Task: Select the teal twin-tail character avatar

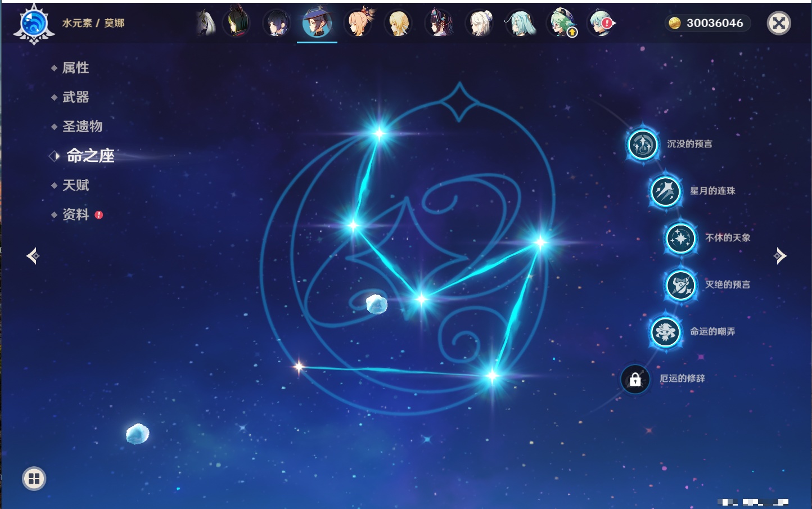Action: point(521,23)
